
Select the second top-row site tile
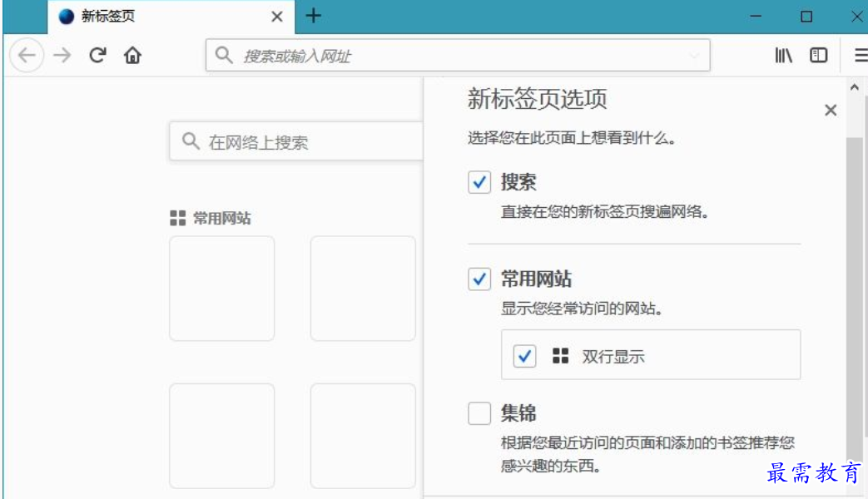coord(363,289)
